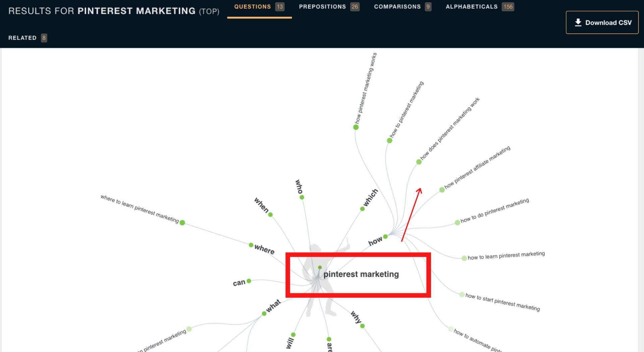Click the Download CSV button

coord(602,22)
